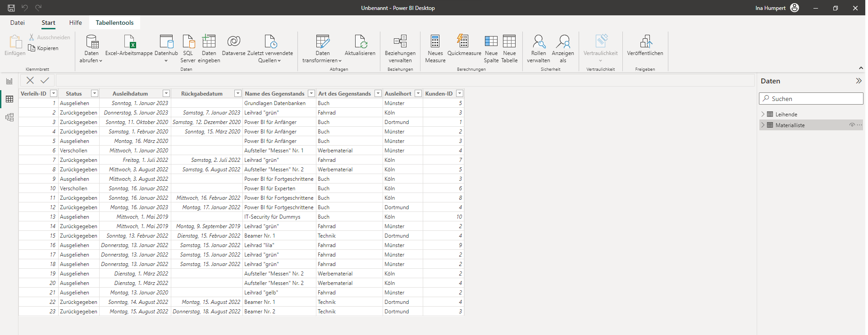Select Samstag, 12. Dezember 2020 cell
This screenshot has height=335, width=868.
click(207, 122)
